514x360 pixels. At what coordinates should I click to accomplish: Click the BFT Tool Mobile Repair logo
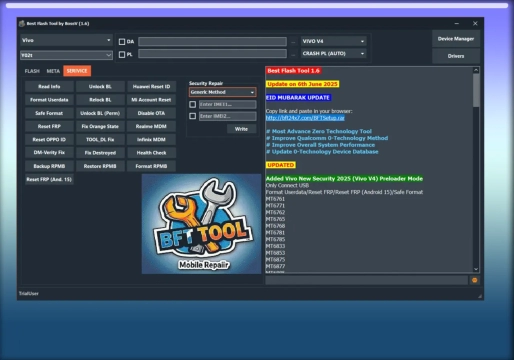[x=201, y=224]
